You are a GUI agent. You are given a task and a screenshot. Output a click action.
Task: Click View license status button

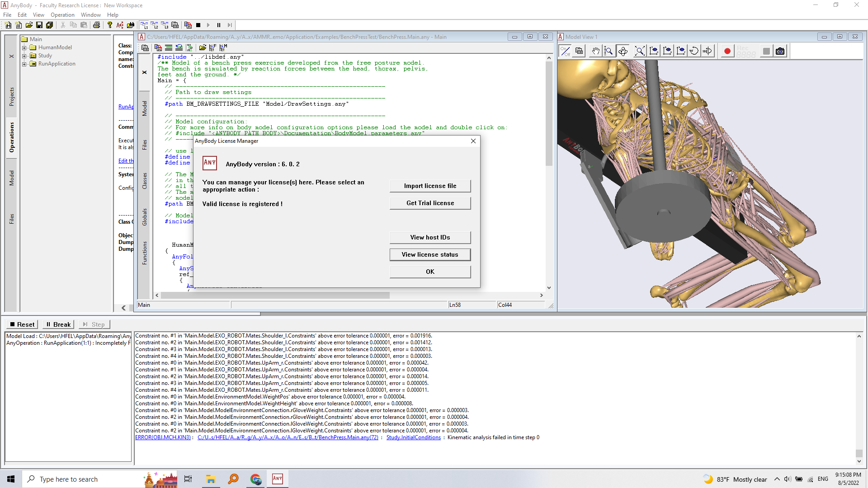point(430,255)
